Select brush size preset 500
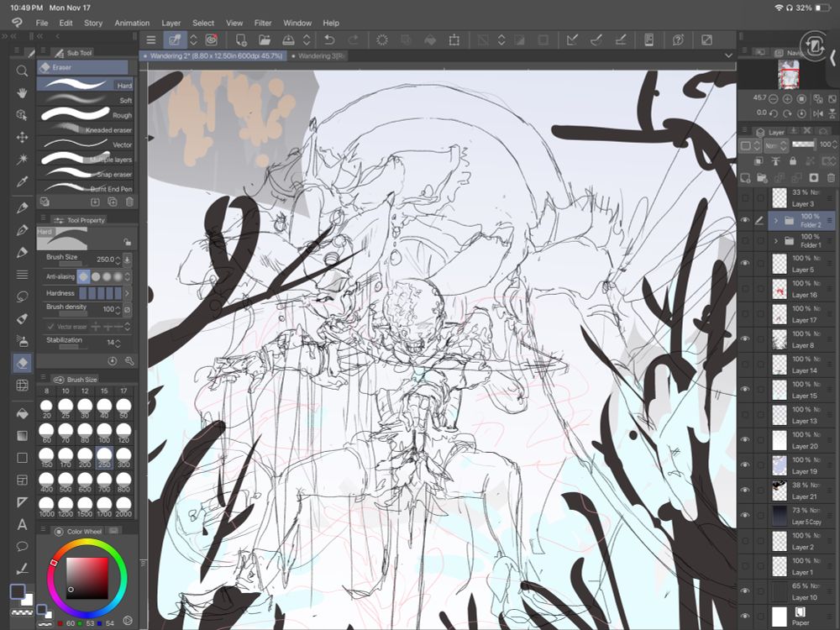Image resolution: width=840 pixels, height=630 pixels. [x=66, y=481]
